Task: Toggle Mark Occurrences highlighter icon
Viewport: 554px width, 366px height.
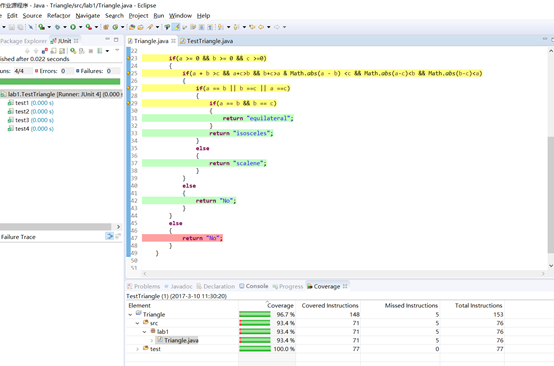Action: coord(176,27)
